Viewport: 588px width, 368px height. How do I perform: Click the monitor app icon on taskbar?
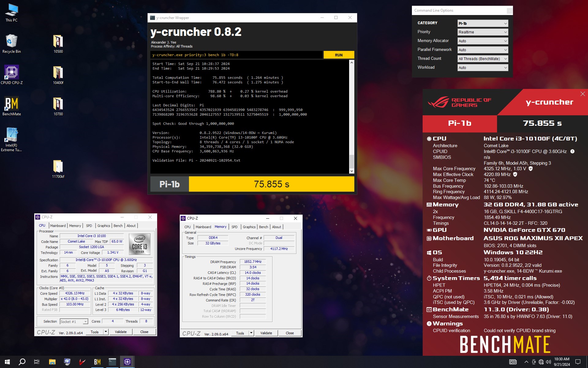tap(67, 362)
